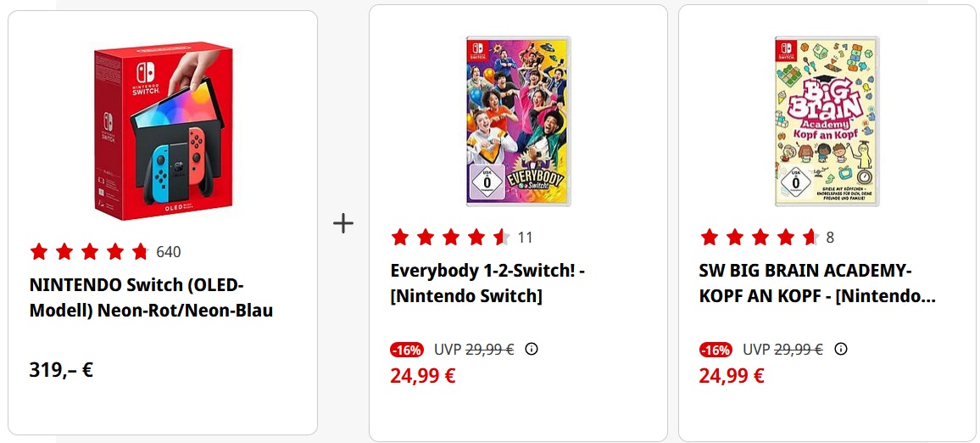The image size is (980, 443).
Task: Click the star rating of Everybody 1-2-Switch
Action: [x=450, y=237]
